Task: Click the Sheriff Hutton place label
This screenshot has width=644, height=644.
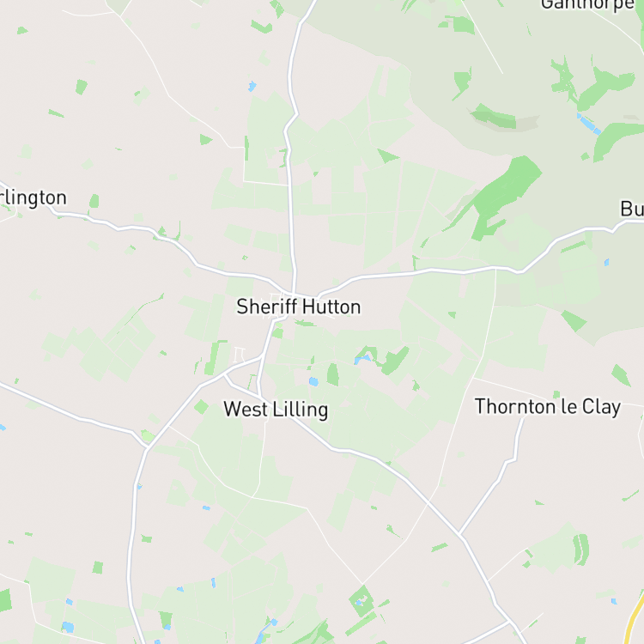Action: coord(299,307)
